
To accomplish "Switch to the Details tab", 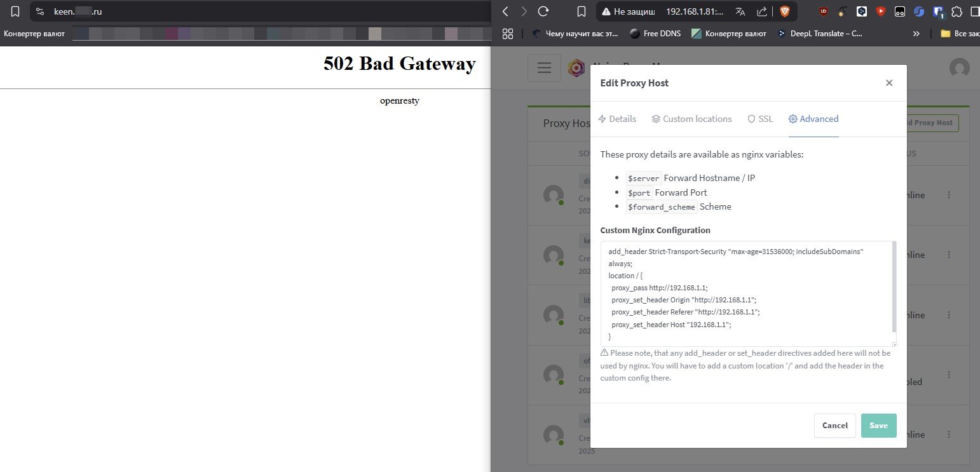I will click(x=617, y=119).
